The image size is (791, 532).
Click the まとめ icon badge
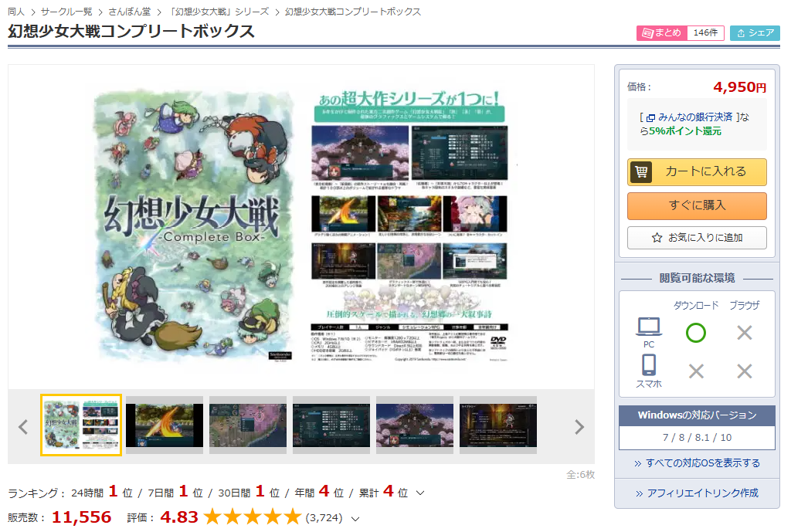click(661, 33)
